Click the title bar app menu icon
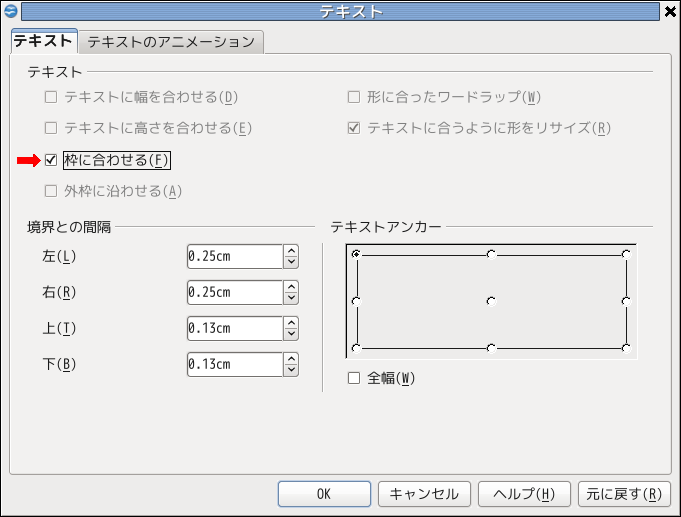The width and height of the screenshot is (681, 517). tap(10, 11)
